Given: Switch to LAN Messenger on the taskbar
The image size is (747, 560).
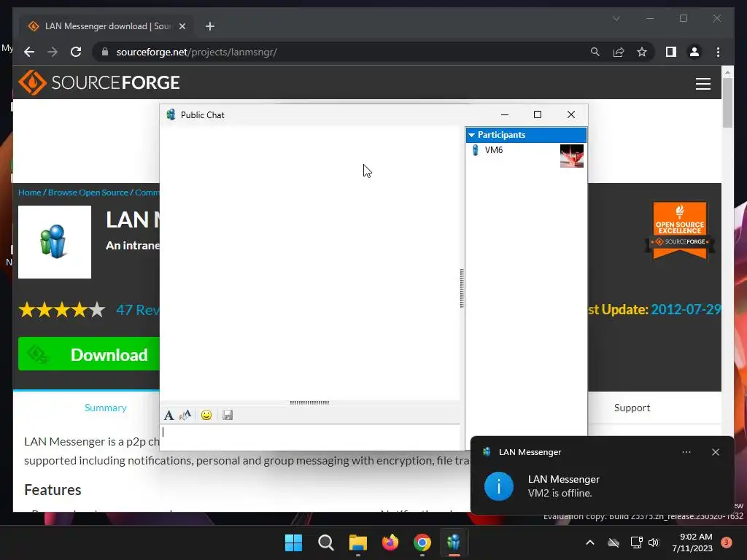Looking at the screenshot, I should click(x=454, y=542).
